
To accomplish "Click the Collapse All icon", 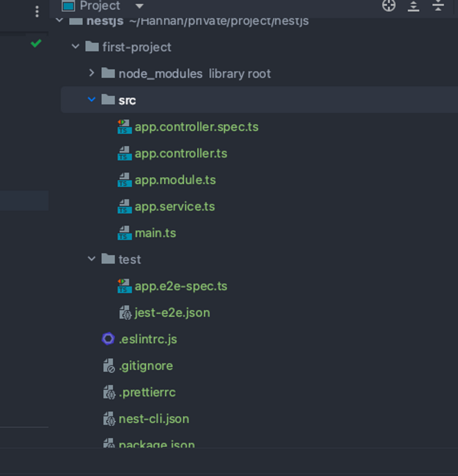I will (x=438, y=5).
